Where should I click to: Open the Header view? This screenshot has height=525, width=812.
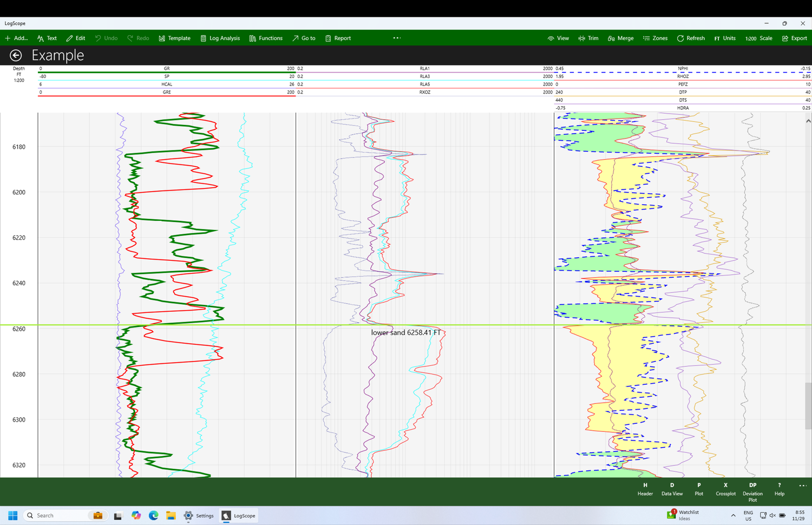[645, 489]
